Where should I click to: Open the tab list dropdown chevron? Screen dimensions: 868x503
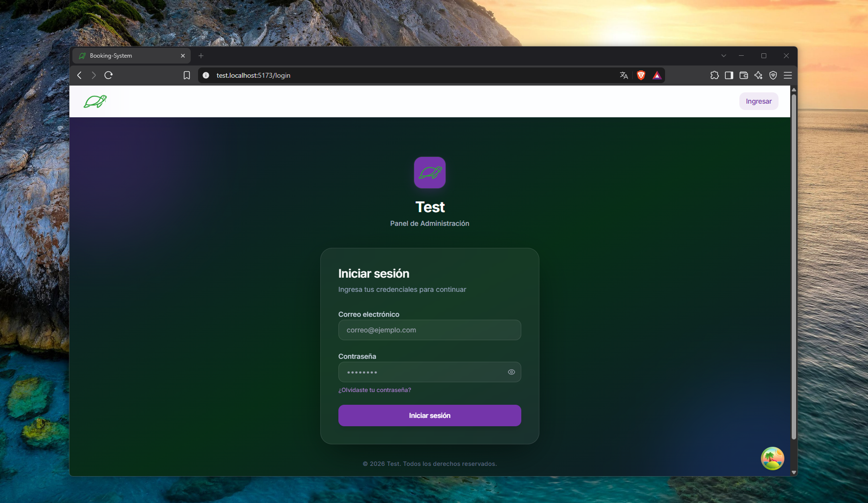(x=724, y=56)
